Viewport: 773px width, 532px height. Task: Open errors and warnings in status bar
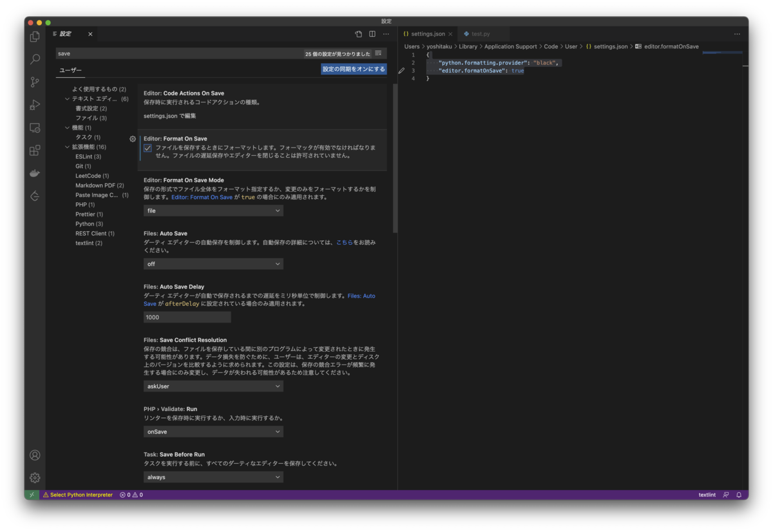pos(131,495)
